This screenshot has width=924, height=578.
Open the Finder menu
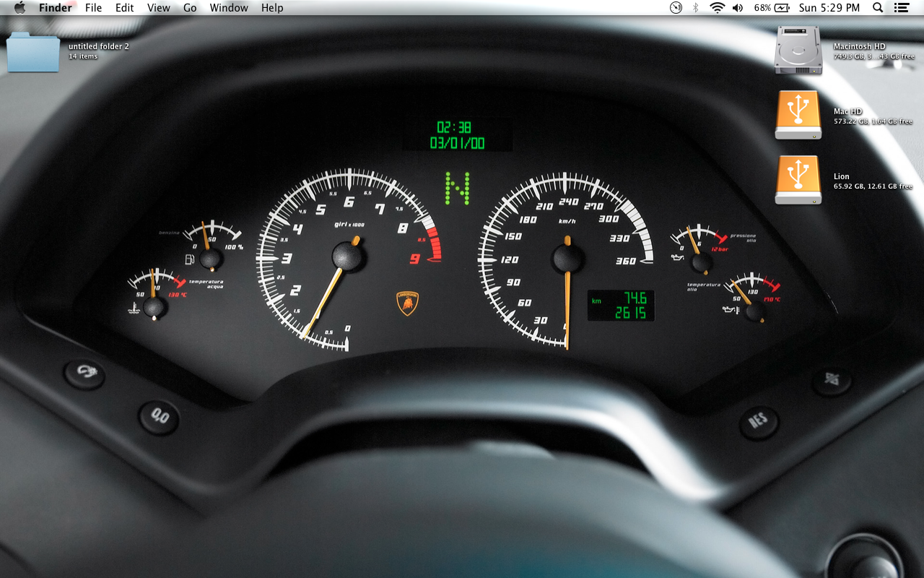[56, 8]
